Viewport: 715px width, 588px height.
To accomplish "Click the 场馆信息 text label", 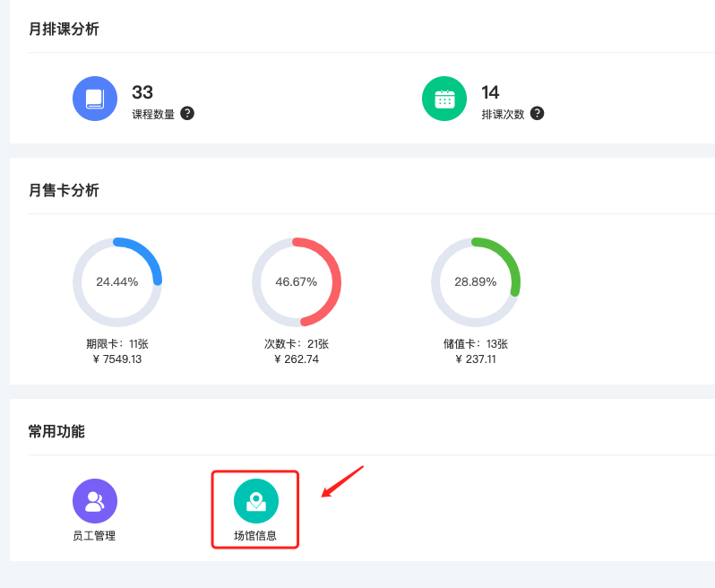I will [x=254, y=535].
